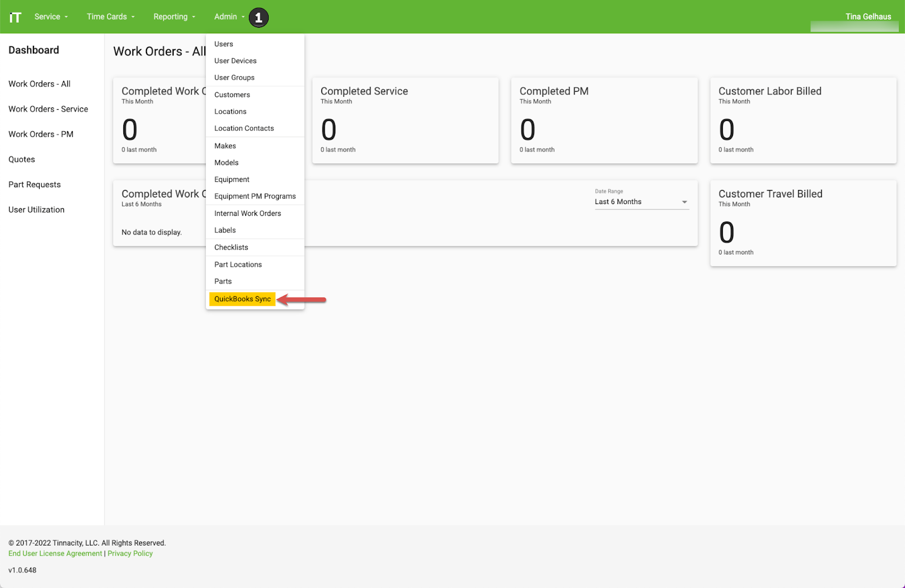Open the Time Cards dropdown menu

click(x=111, y=16)
